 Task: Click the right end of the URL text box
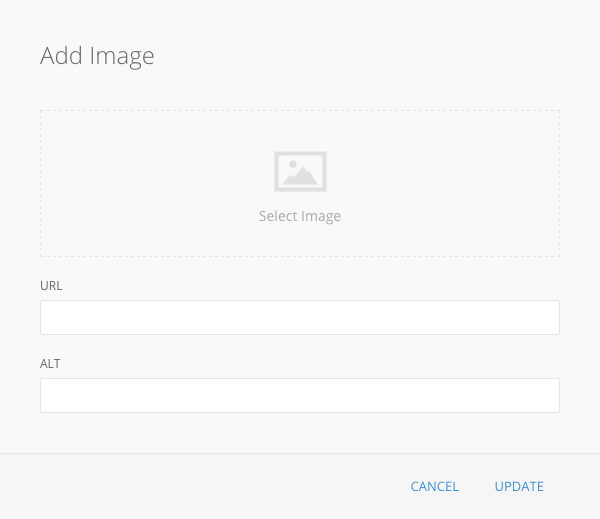pyautogui.click(x=545, y=317)
